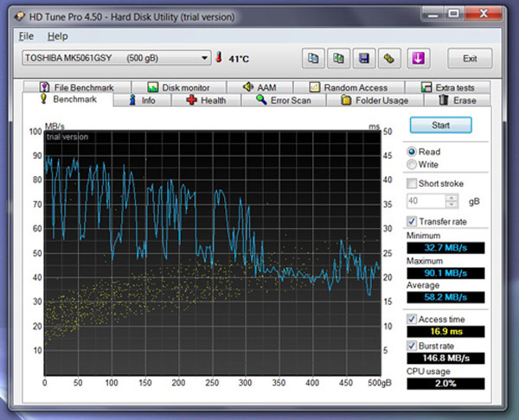Expand the TOSHIBA drive selection dropdown
519x420 pixels.
point(205,58)
